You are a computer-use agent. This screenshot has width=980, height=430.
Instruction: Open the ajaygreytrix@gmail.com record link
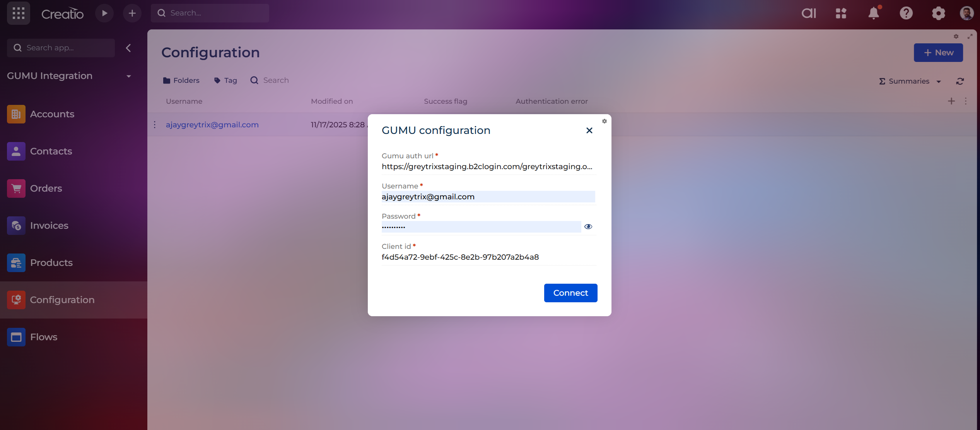click(x=212, y=125)
